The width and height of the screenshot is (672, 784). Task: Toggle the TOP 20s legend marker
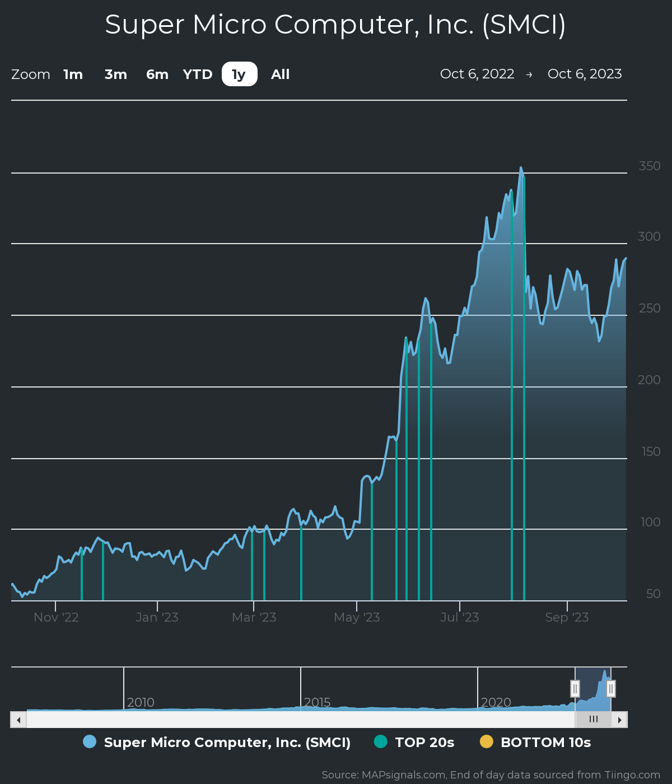click(x=380, y=741)
